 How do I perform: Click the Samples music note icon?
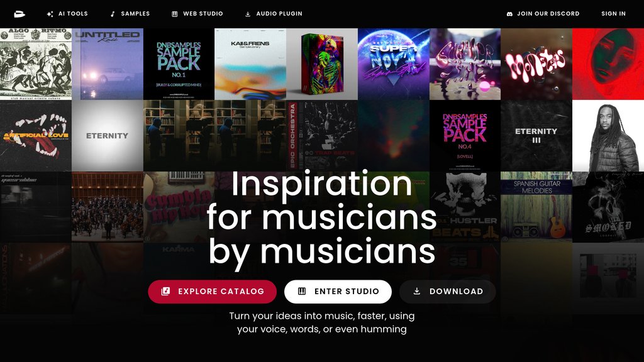point(113,14)
